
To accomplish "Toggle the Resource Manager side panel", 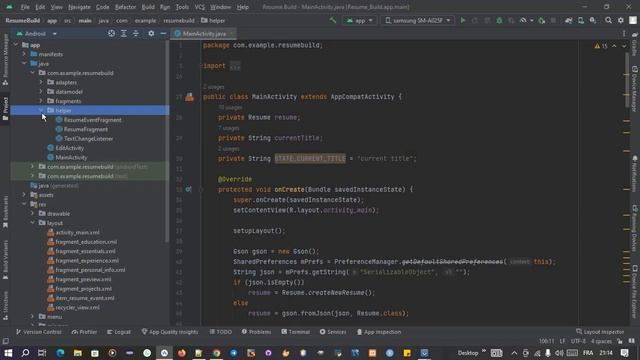I will (5, 59).
